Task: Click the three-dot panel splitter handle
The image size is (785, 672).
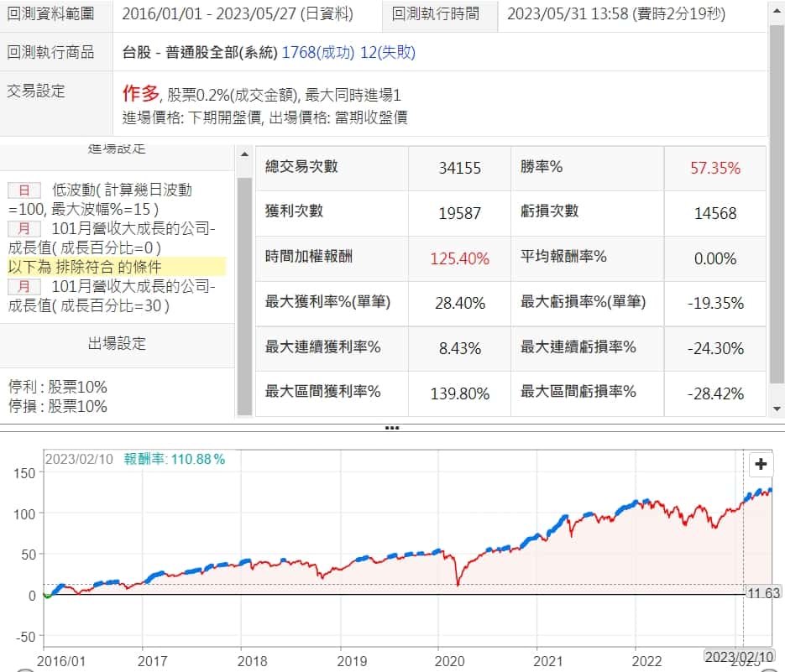Action: click(x=391, y=428)
